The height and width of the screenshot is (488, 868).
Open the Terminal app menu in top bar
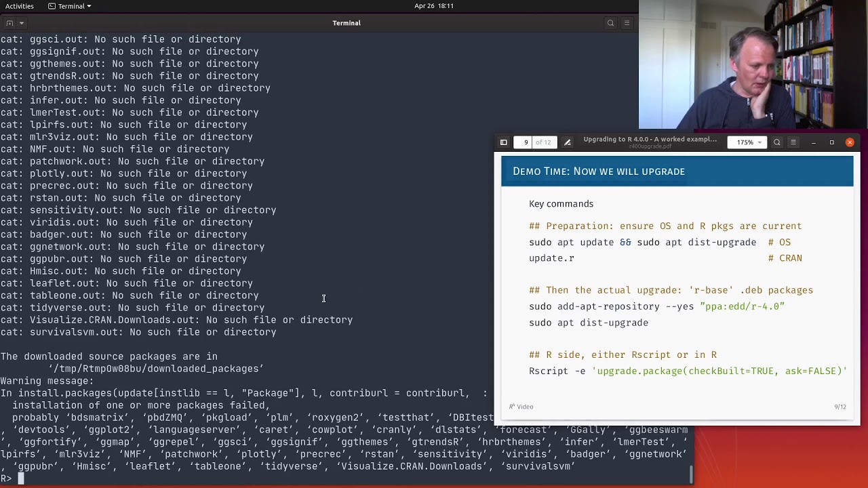click(x=70, y=6)
